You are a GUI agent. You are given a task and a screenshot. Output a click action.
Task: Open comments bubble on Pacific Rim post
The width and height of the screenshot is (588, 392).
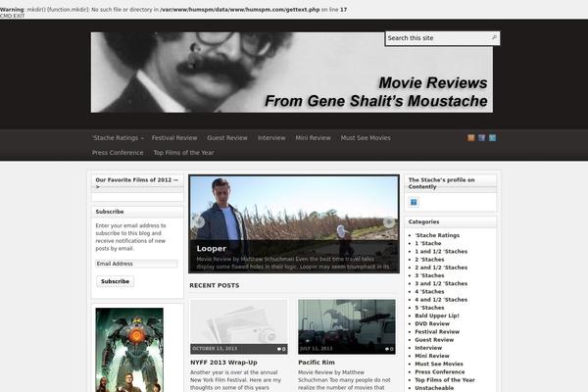click(x=389, y=349)
